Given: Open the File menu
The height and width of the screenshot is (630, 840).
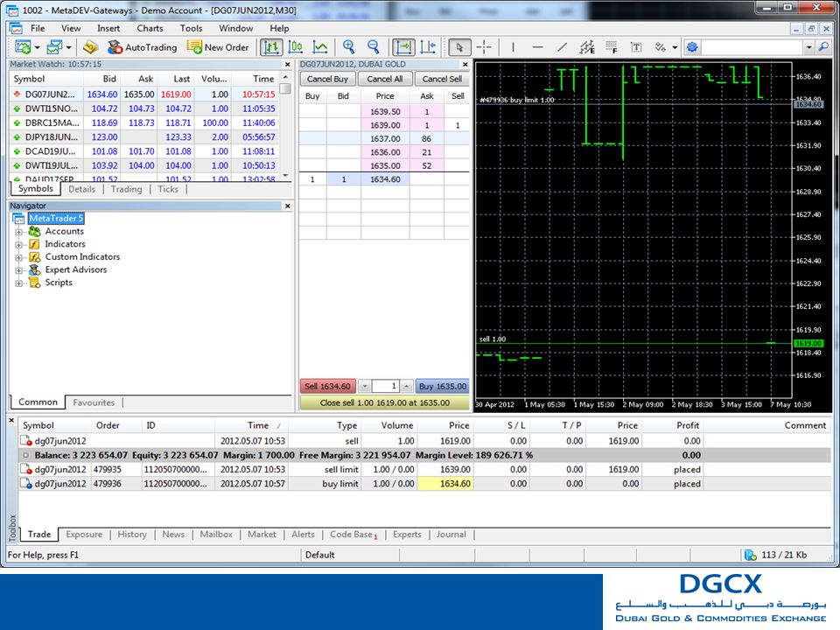Looking at the screenshot, I should [38, 28].
